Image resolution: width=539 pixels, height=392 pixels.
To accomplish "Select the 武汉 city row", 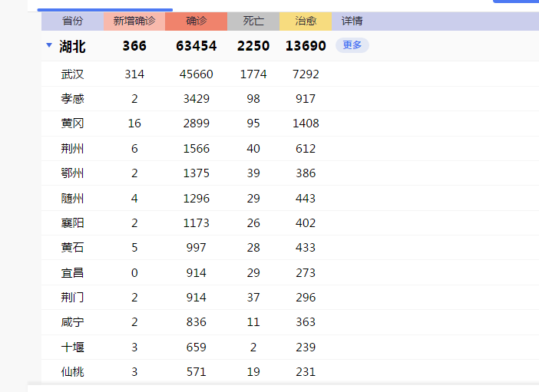I will click(72, 74).
